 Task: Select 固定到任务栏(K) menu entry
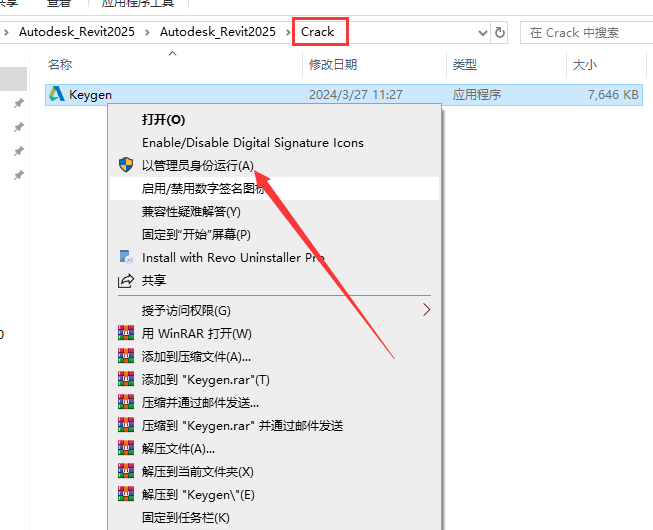tap(185, 517)
